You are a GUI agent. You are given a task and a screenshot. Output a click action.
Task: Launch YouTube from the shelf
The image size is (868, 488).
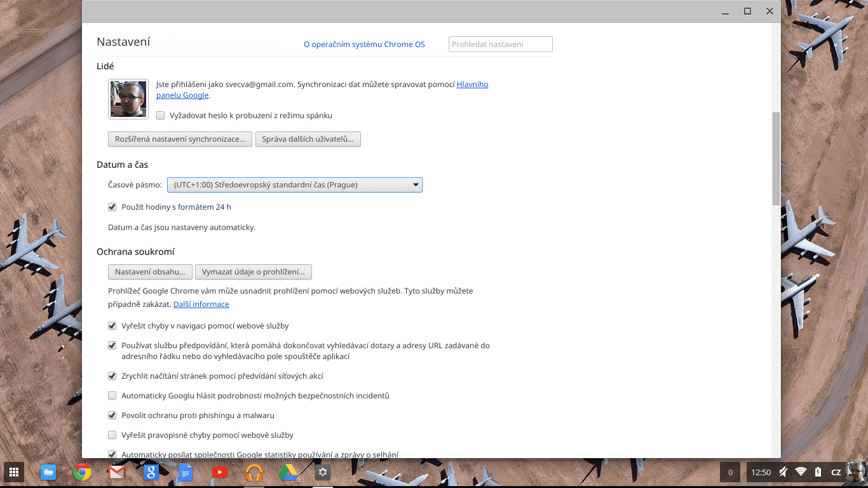(219, 472)
